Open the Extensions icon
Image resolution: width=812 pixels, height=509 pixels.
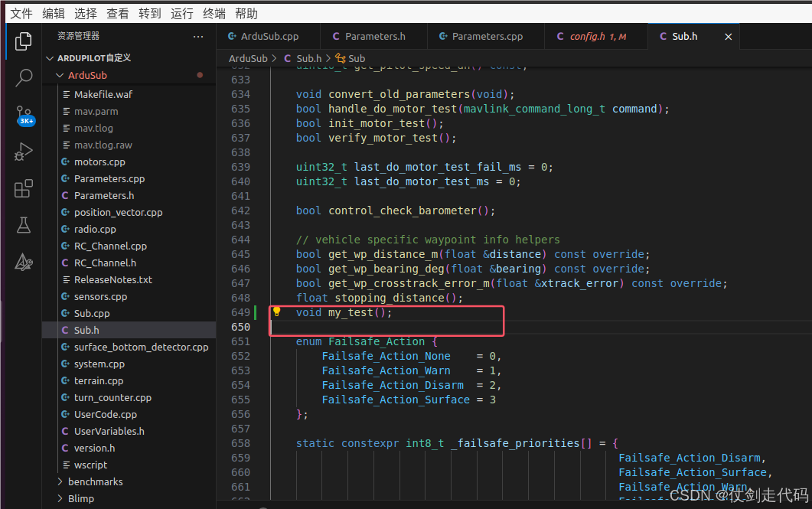pos(23,188)
